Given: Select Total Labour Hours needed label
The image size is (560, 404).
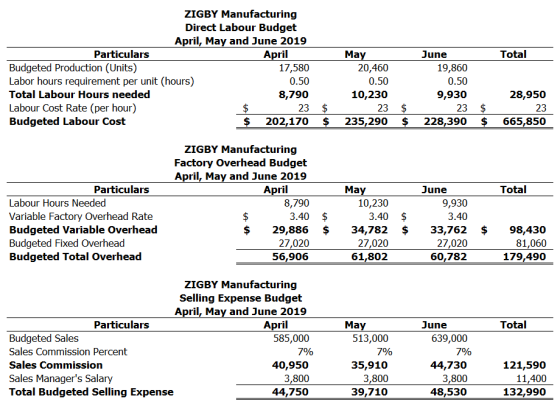Looking at the screenshot, I should (80, 94).
